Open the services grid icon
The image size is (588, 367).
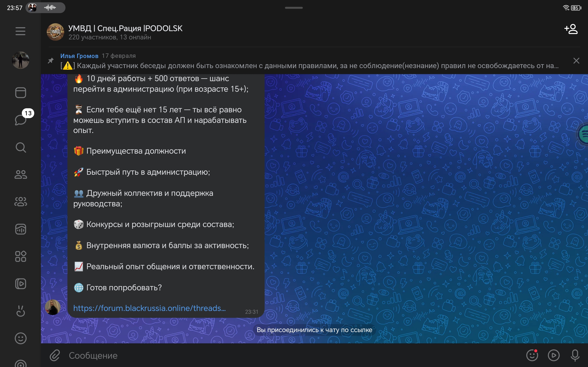21,256
